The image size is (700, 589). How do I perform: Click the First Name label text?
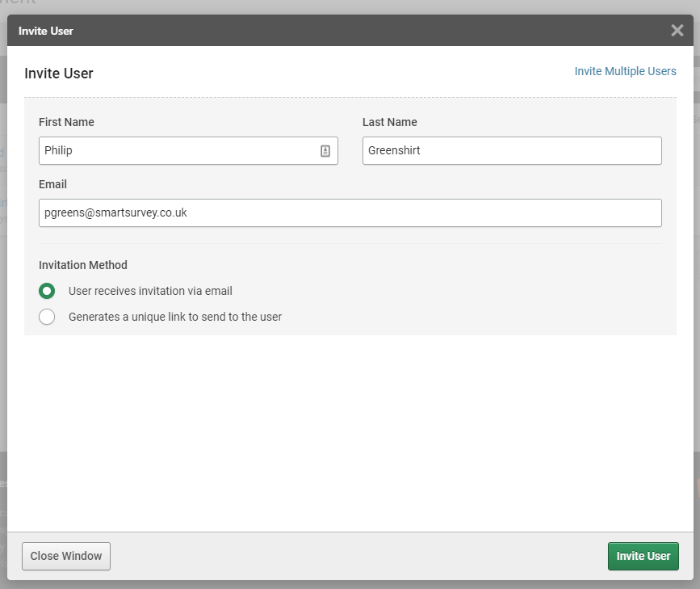pos(66,122)
